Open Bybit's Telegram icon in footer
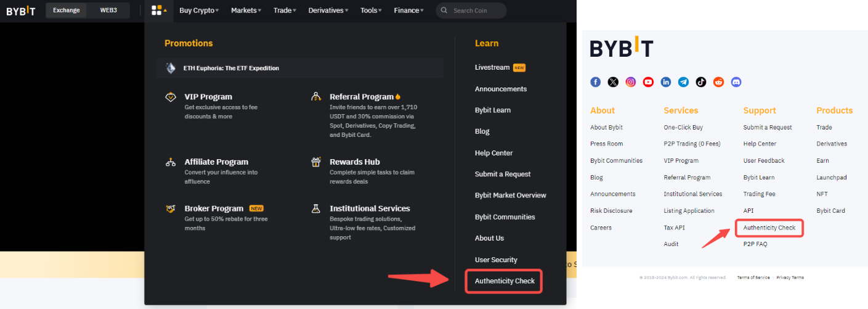The width and height of the screenshot is (868, 309). point(683,82)
